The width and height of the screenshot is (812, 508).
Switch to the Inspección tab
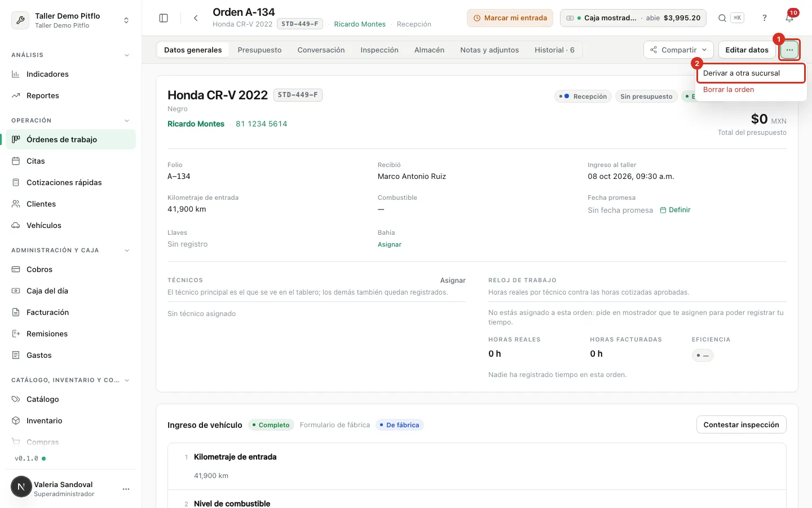pos(379,50)
